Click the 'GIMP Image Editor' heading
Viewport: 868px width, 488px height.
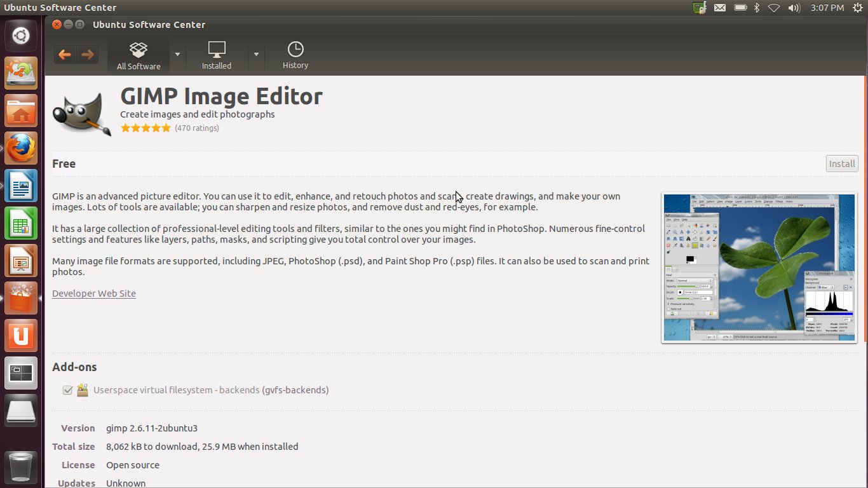coord(221,96)
